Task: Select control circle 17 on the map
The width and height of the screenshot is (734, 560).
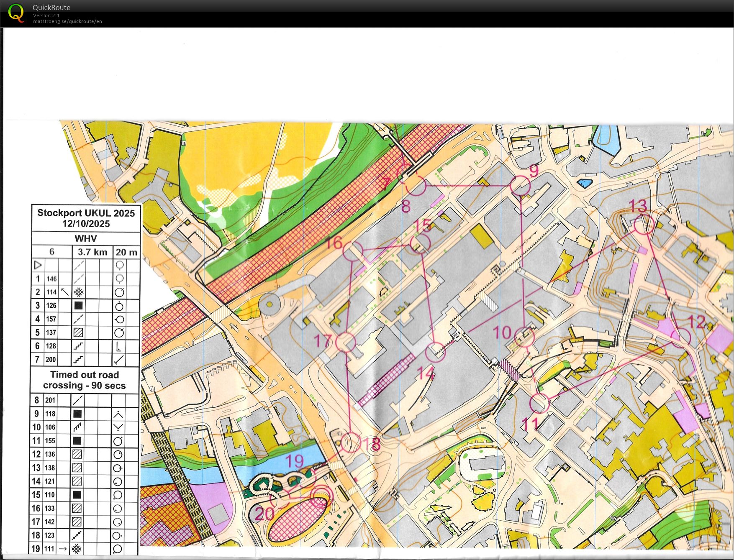Action: click(x=345, y=342)
